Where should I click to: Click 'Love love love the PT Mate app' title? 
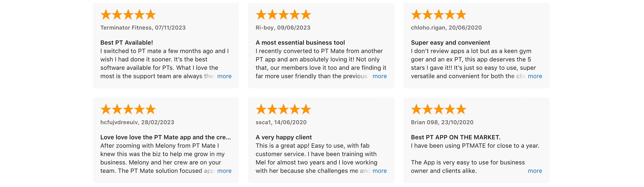tap(166, 137)
